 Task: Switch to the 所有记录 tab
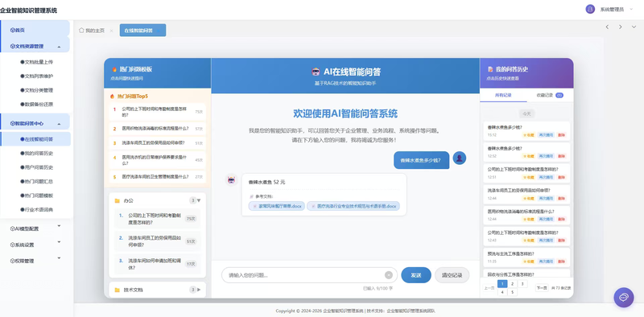(503, 95)
